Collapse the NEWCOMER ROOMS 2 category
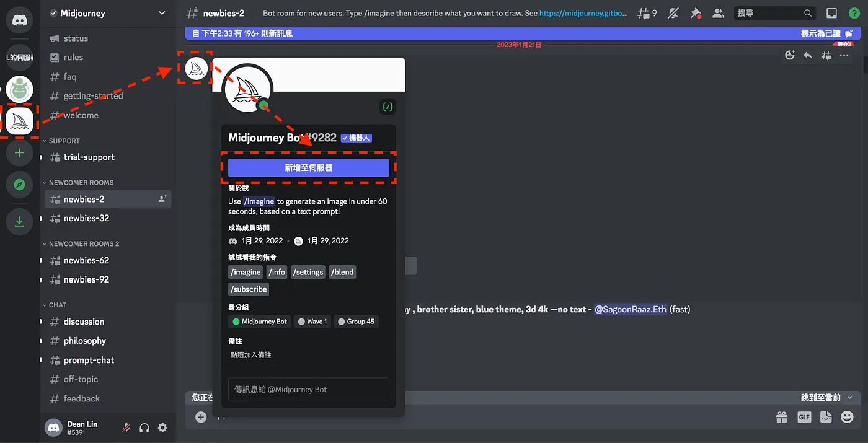The image size is (868, 443). pos(81,243)
